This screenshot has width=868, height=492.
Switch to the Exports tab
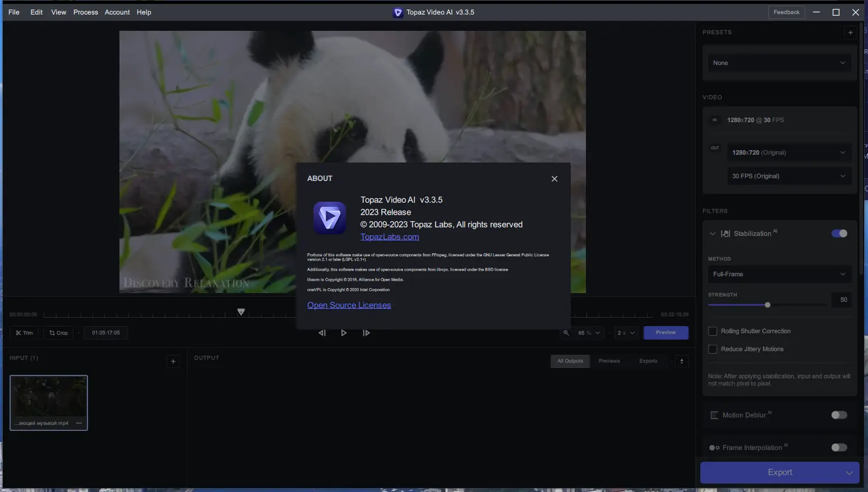click(648, 361)
